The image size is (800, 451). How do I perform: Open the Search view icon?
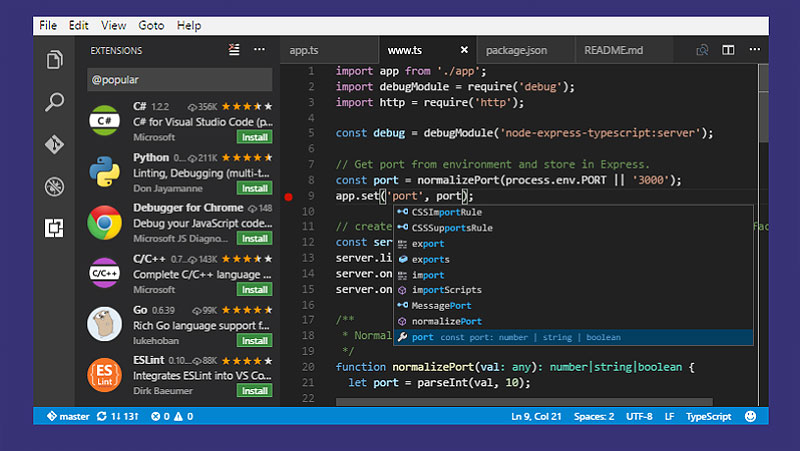coord(54,102)
